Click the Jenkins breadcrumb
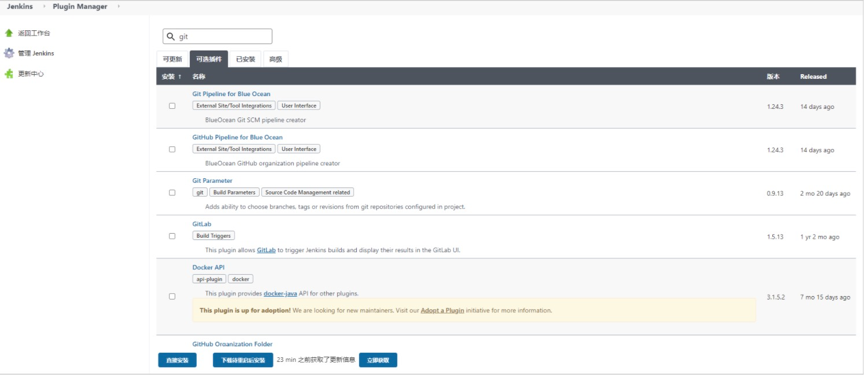864x375 pixels. pos(19,7)
